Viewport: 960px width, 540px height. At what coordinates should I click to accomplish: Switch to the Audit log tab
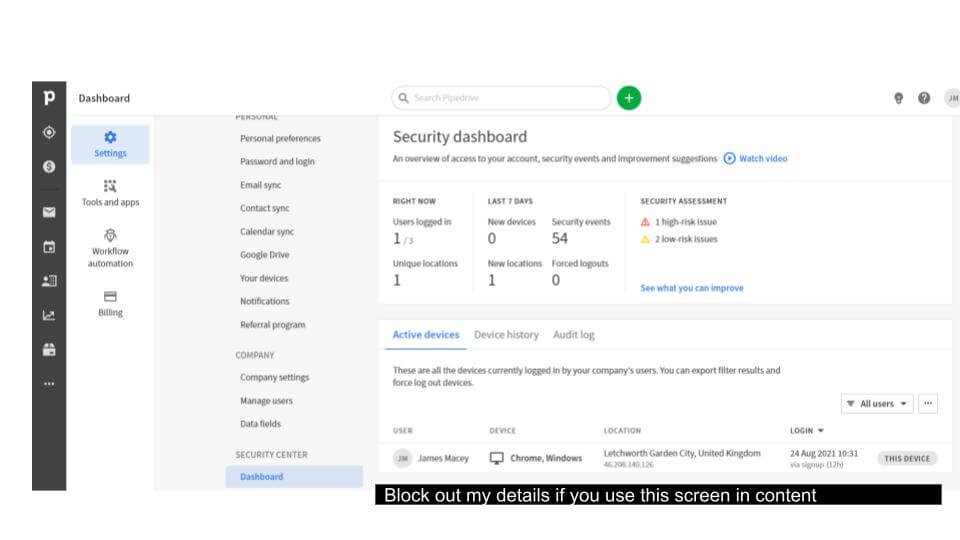[574, 335]
